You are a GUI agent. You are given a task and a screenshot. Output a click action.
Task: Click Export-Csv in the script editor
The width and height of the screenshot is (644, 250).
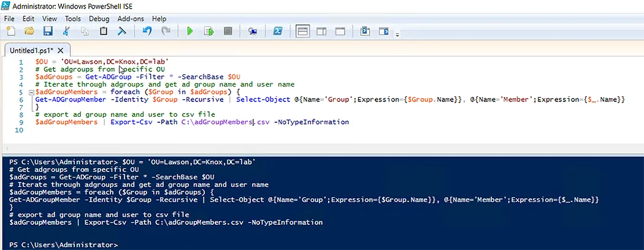pyautogui.click(x=131, y=122)
